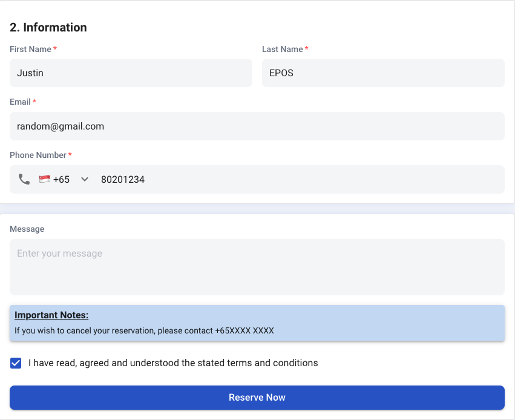Focus the First Name field with Justin
Image resolution: width=515 pixels, height=420 pixels.
click(131, 73)
